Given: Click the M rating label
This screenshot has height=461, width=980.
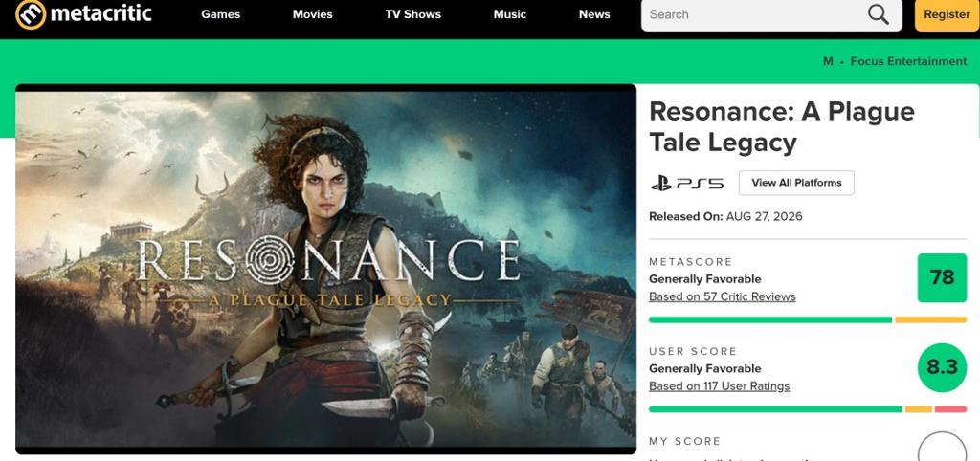Looking at the screenshot, I should 828,61.
